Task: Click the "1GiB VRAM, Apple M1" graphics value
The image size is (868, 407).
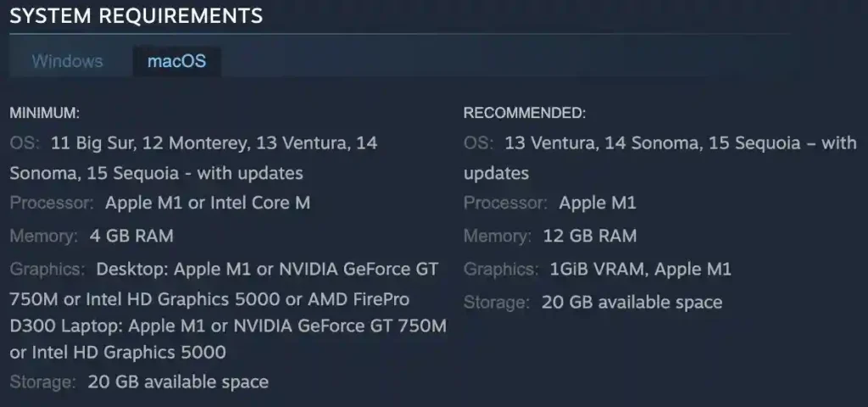Action: (640, 270)
